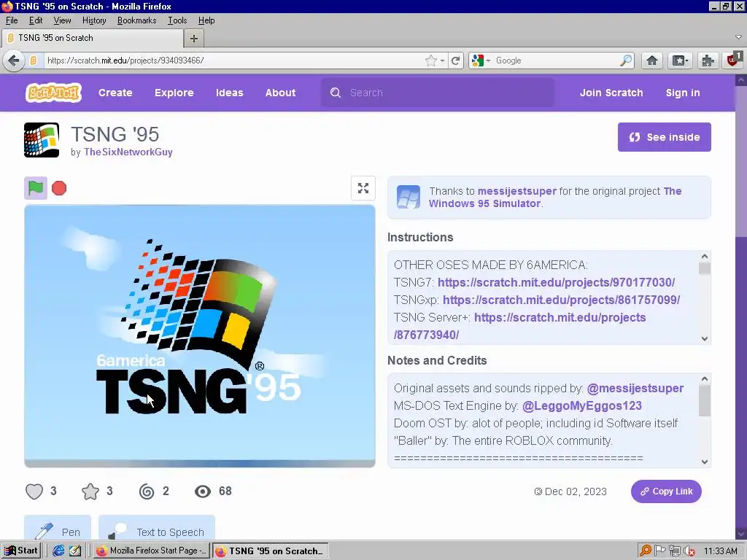The width and height of the screenshot is (747, 560).
Task: Open the Bookmarks menu
Action: click(x=136, y=20)
